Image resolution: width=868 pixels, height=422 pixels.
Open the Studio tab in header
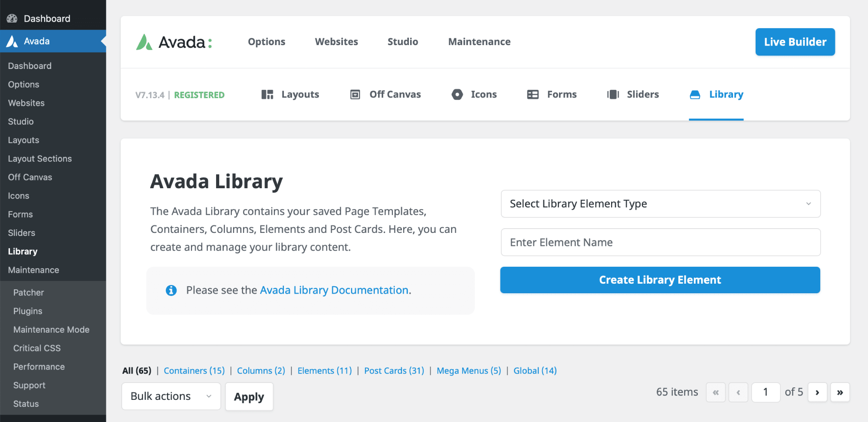click(402, 42)
